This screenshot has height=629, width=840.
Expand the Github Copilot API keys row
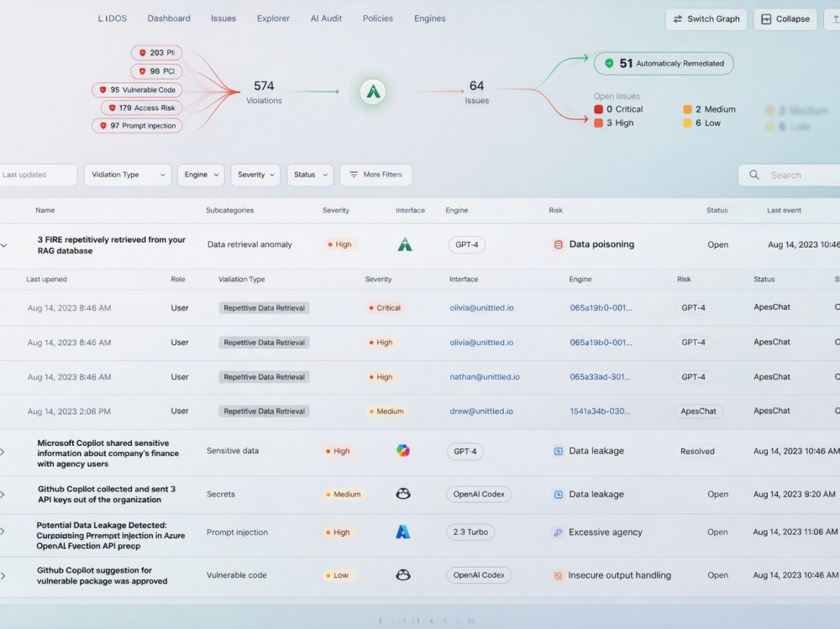point(3,495)
